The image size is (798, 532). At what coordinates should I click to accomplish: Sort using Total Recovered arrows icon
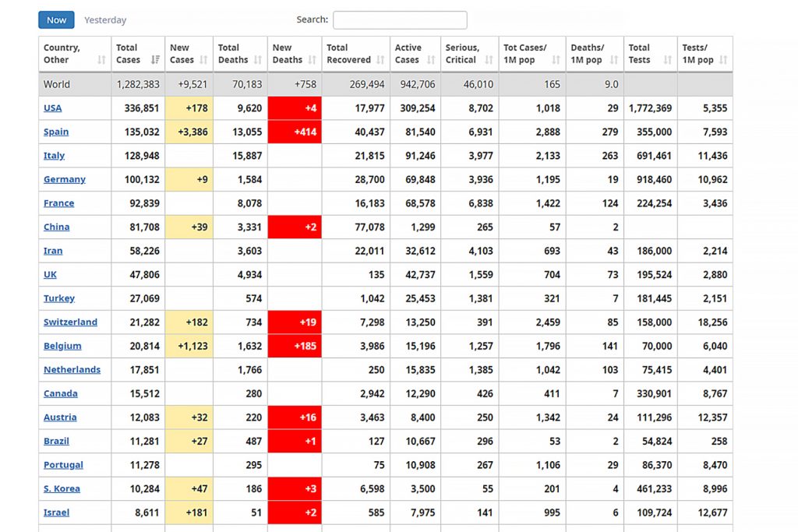click(x=380, y=60)
